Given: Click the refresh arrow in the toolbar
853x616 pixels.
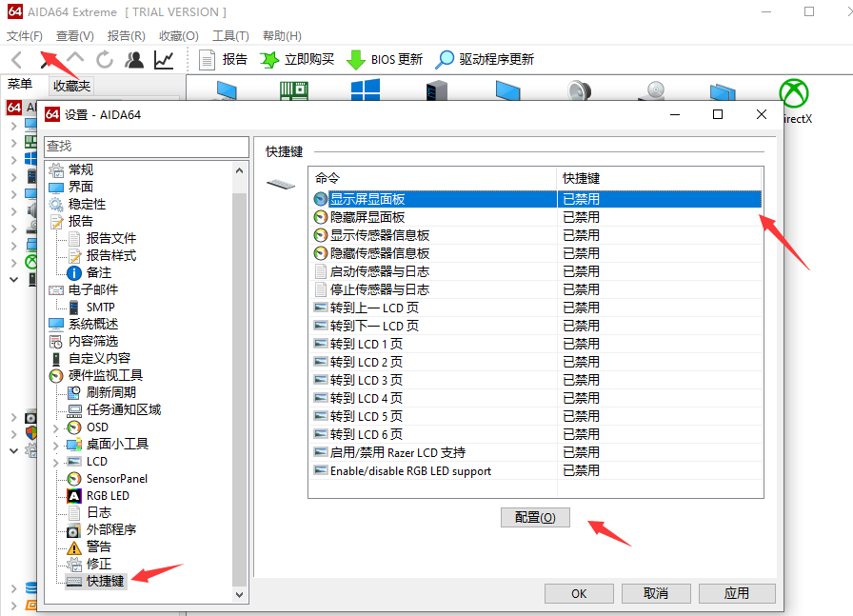Looking at the screenshot, I should (x=105, y=59).
